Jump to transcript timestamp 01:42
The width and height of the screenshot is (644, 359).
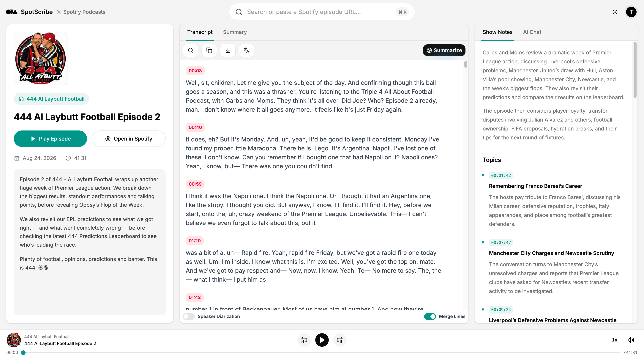point(195,297)
